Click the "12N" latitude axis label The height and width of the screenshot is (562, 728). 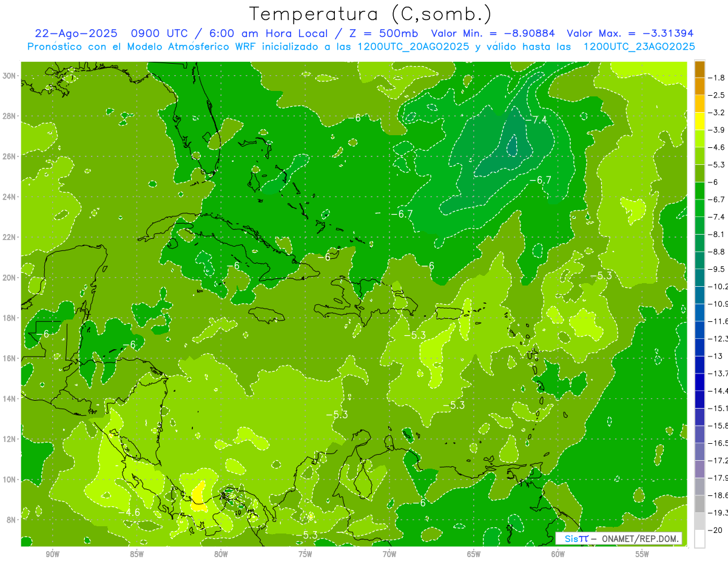point(10,439)
